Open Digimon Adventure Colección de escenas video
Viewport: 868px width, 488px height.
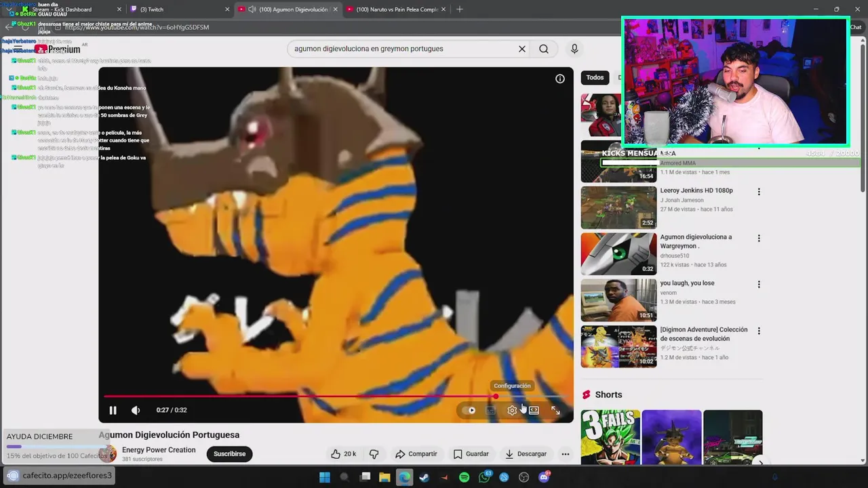pos(704,334)
